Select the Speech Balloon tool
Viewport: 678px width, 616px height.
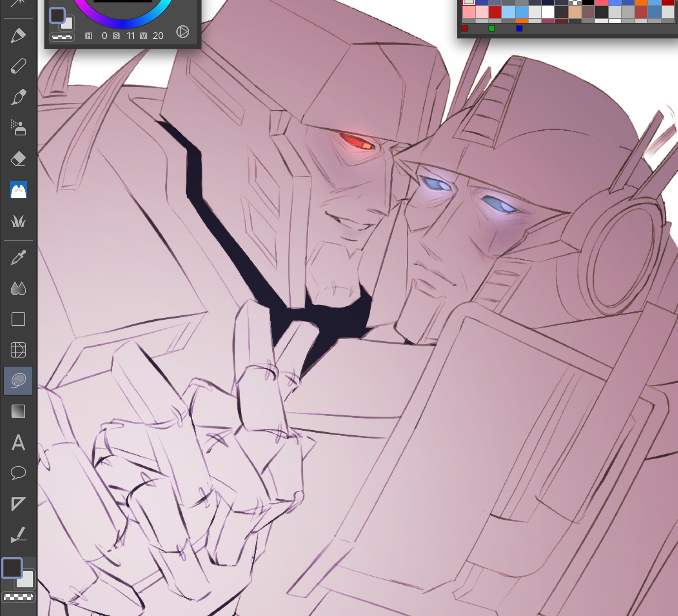tap(18, 473)
